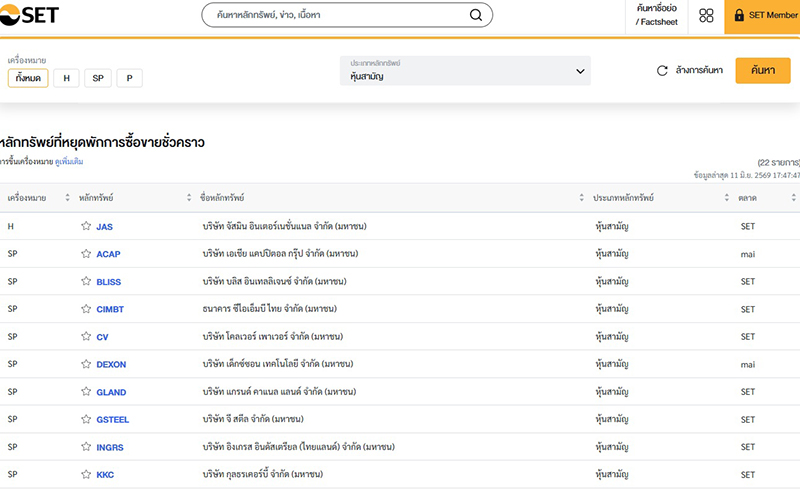Viewport: 800px width, 489px height.
Task: Click the SET Member button
Action: 762,15
